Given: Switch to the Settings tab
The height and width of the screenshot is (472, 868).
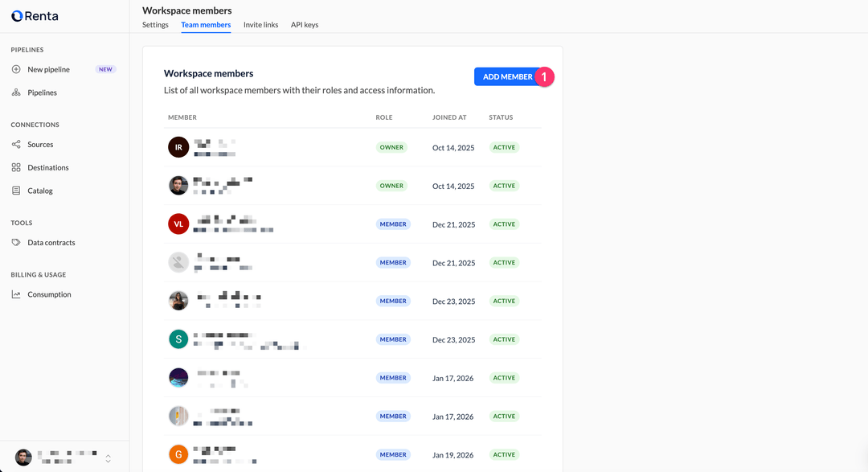Looking at the screenshot, I should click(x=155, y=25).
